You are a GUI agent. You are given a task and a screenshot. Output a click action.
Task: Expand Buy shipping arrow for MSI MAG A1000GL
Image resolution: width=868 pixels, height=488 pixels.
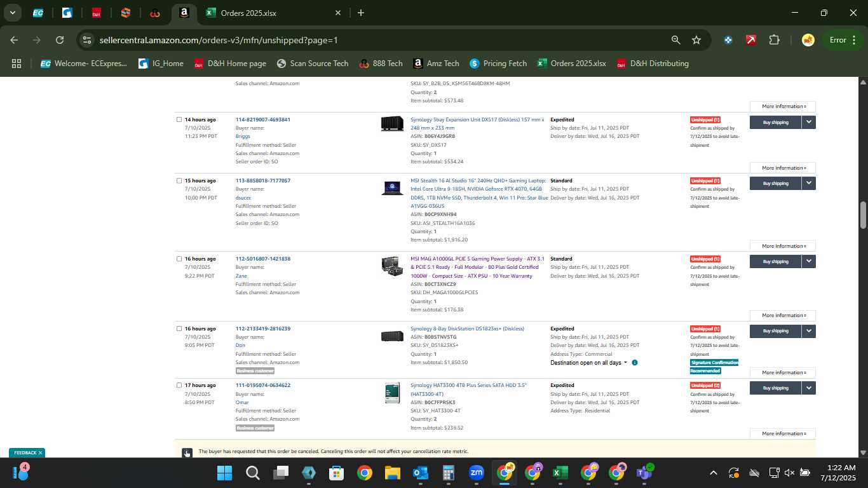click(808, 261)
